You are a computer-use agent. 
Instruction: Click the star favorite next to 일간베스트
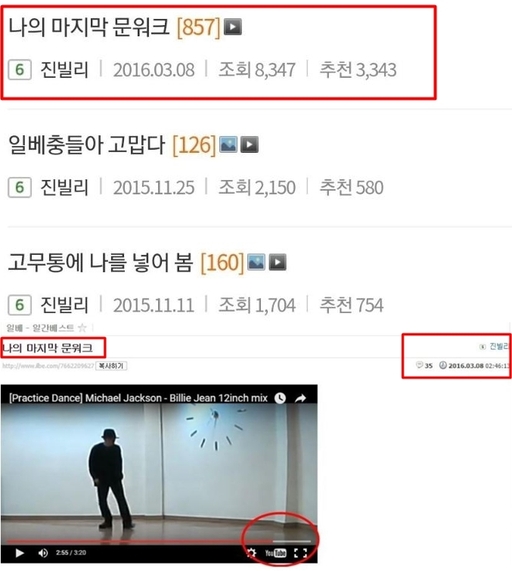pyautogui.click(x=82, y=328)
